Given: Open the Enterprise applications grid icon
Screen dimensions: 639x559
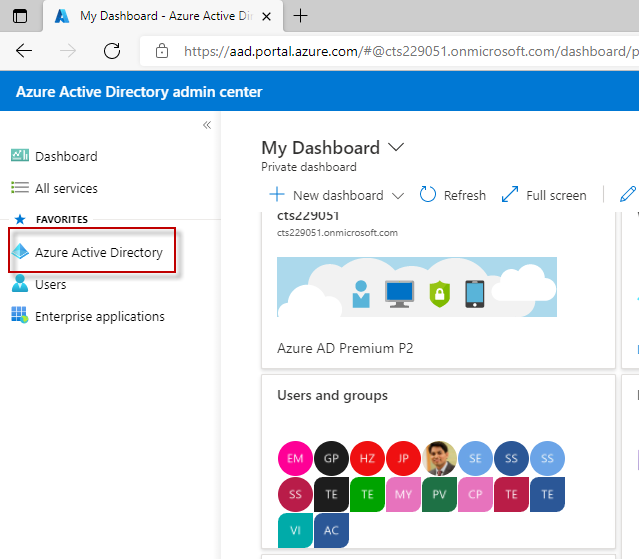Looking at the screenshot, I should (20, 316).
